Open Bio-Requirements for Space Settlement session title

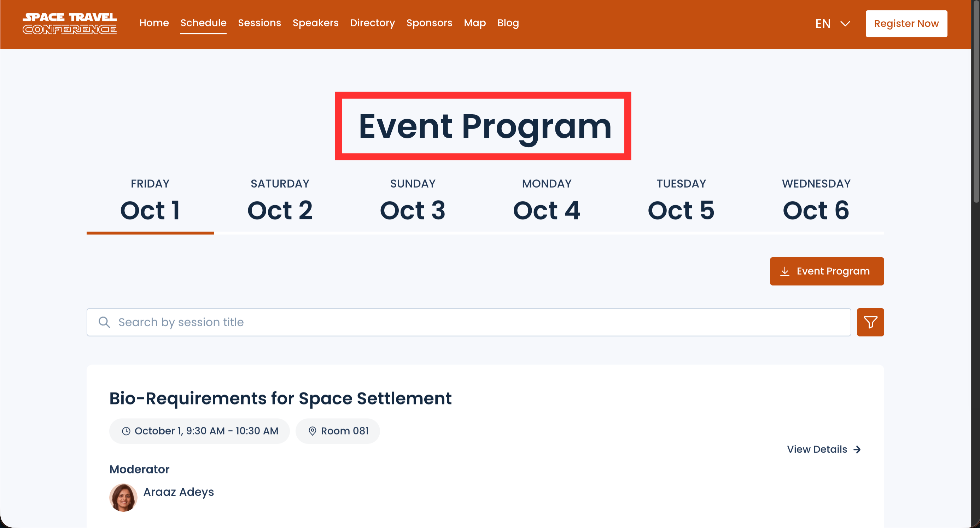click(280, 398)
